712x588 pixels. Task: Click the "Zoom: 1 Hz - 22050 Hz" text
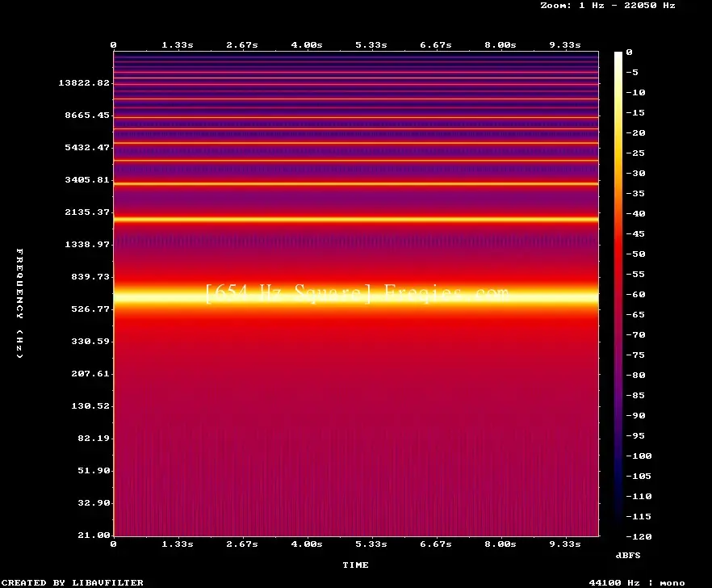click(x=608, y=6)
